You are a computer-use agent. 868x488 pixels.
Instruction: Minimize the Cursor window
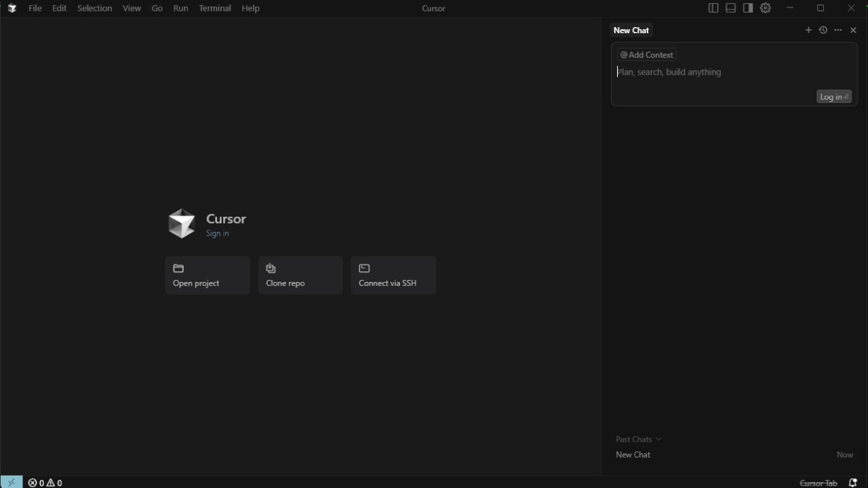(790, 8)
